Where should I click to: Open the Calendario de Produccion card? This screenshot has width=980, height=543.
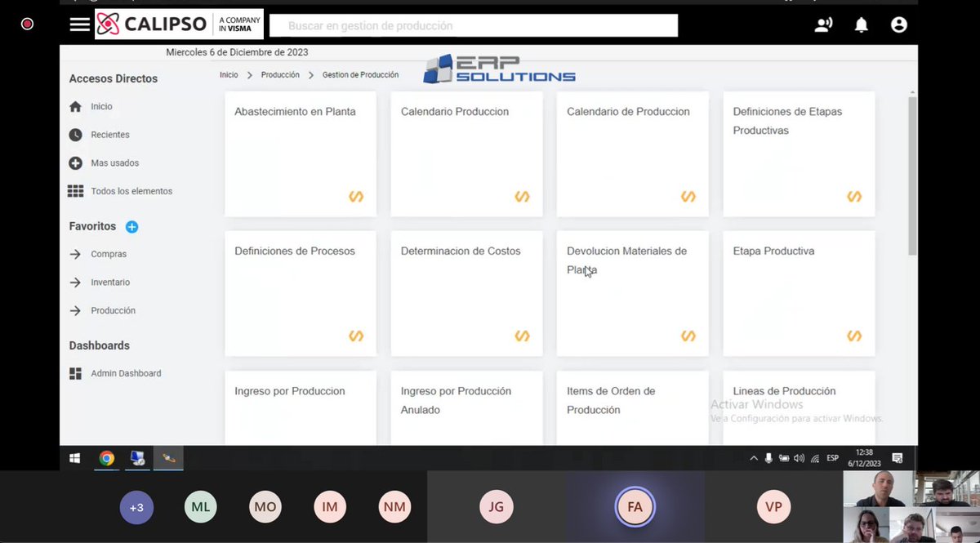[633, 154]
